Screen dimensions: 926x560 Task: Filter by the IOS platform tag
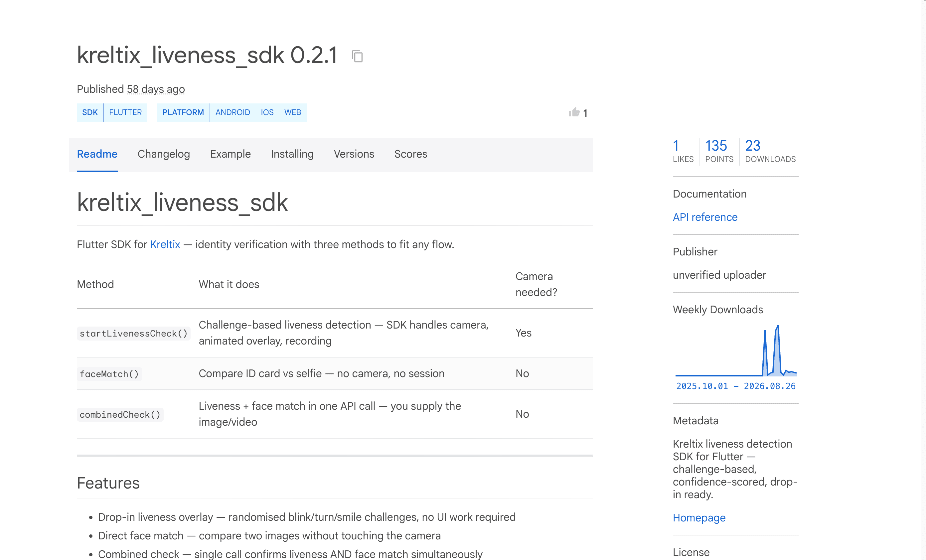pos(267,112)
